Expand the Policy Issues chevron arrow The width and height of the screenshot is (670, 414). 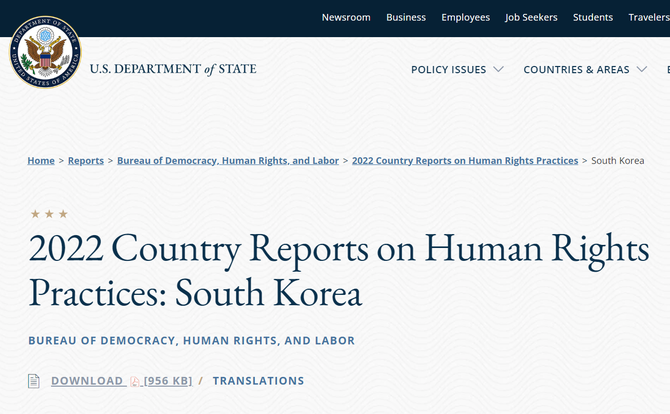point(499,70)
